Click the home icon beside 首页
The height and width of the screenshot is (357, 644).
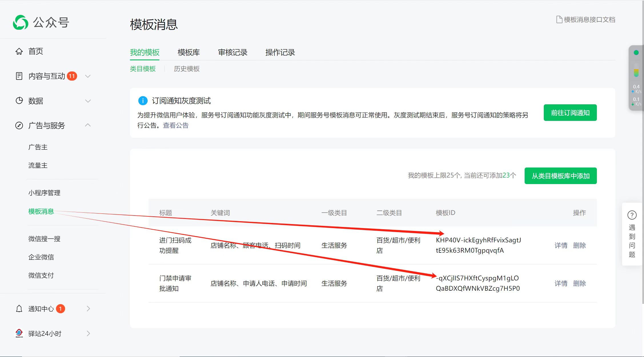19,51
